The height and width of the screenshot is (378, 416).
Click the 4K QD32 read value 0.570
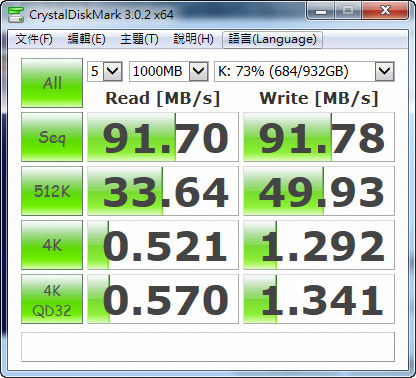click(163, 299)
